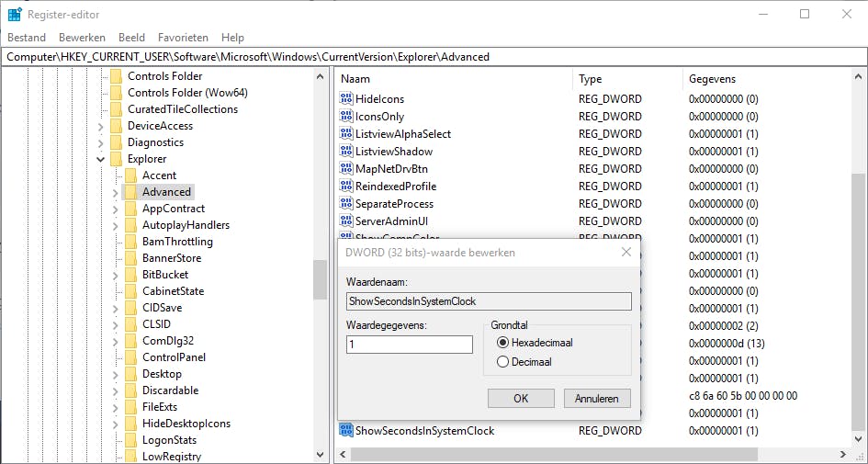
Task: Collapse the Explorer tree node
Action: click(100, 159)
